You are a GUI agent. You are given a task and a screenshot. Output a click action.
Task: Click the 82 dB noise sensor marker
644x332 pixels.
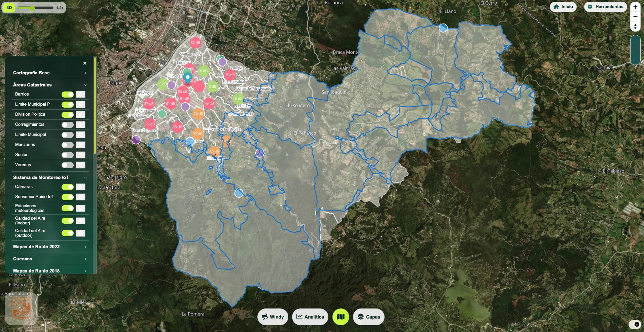click(x=195, y=43)
